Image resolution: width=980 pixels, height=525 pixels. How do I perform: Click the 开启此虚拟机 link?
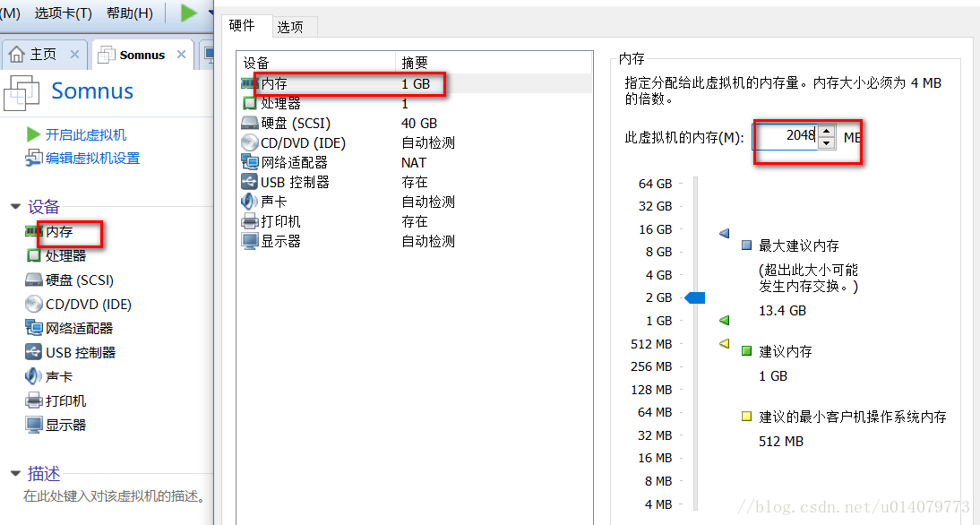click(x=86, y=135)
